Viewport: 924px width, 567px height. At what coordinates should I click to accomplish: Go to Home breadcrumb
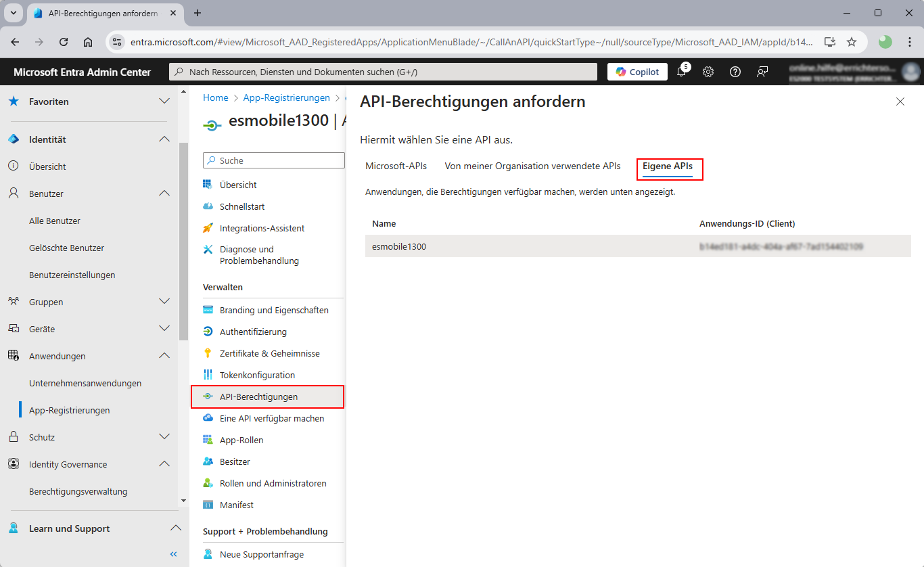[x=216, y=97]
